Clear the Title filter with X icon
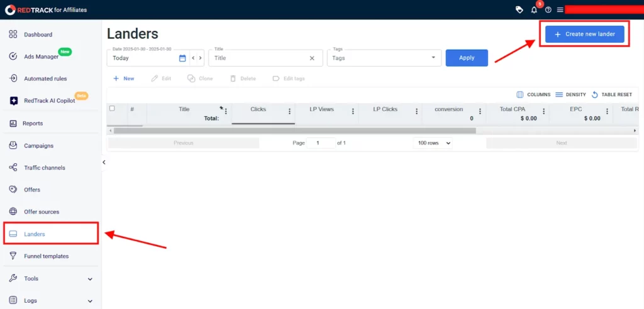This screenshot has height=309, width=644. 312,58
